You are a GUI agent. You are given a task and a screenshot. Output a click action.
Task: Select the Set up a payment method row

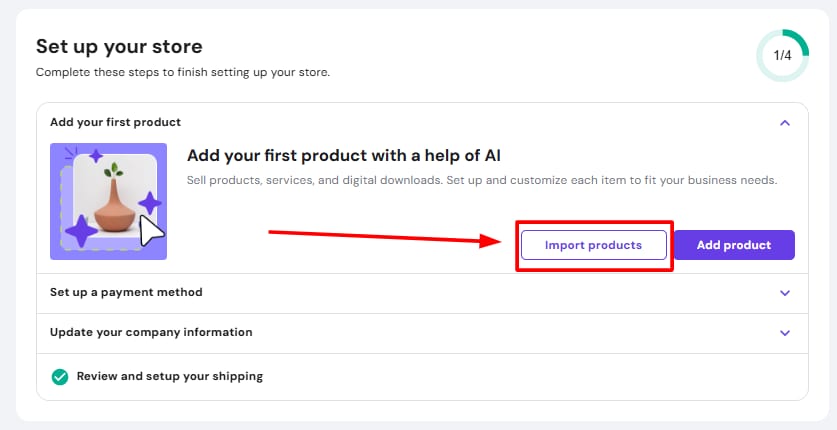126,292
